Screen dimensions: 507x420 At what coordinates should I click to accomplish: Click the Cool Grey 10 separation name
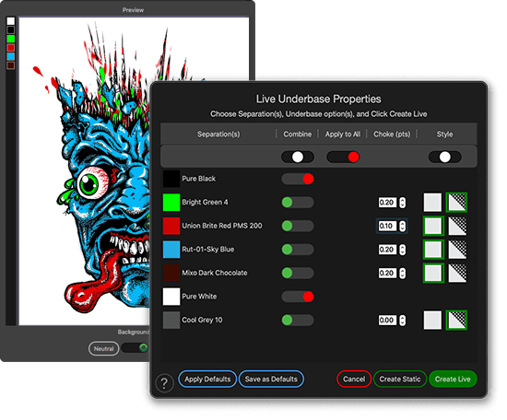pyautogui.click(x=202, y=321)
